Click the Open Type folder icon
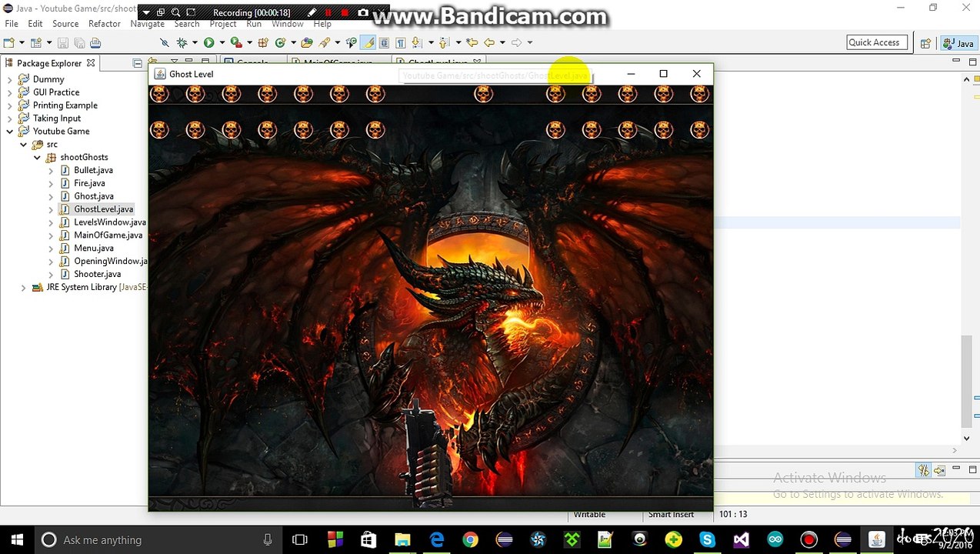This screenshot has height=554, width=980. pos(306,42)
